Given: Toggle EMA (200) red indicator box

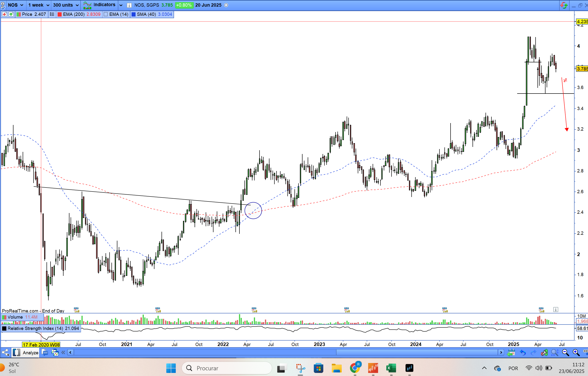Looking at the screenshot, I should (59, 14).
